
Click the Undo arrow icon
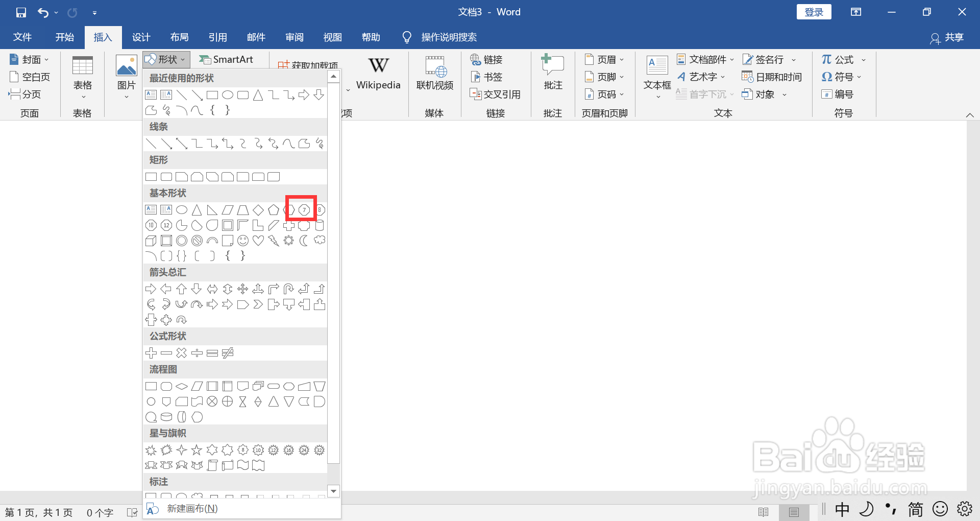click(43, 12)
